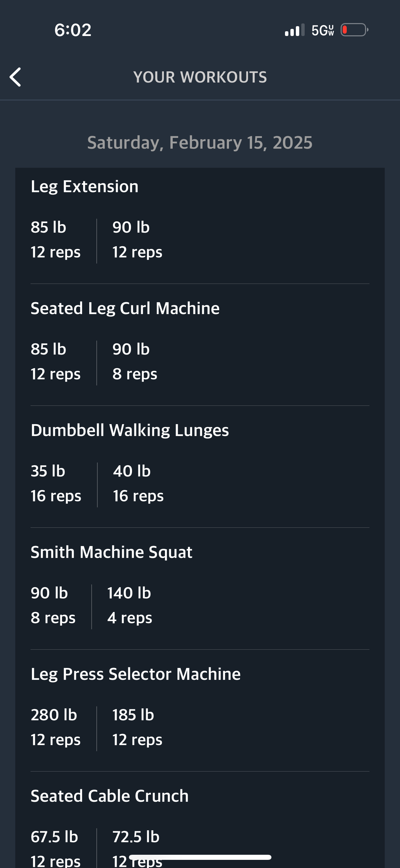This screenshot has height=868, width=400.
Task: Tap the 5G network indicator
Action: tap(323, 30)
